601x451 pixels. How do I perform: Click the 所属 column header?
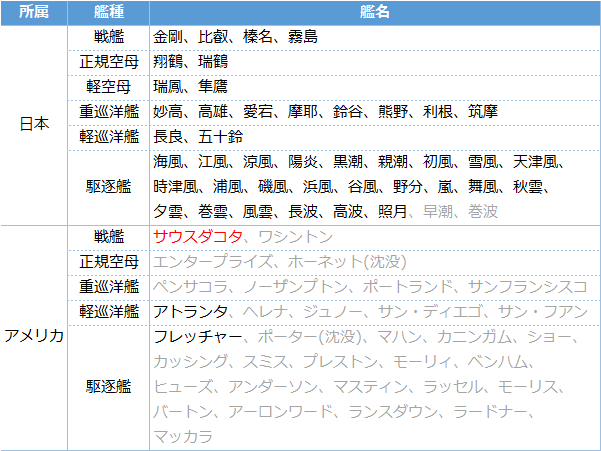point(34,13)
